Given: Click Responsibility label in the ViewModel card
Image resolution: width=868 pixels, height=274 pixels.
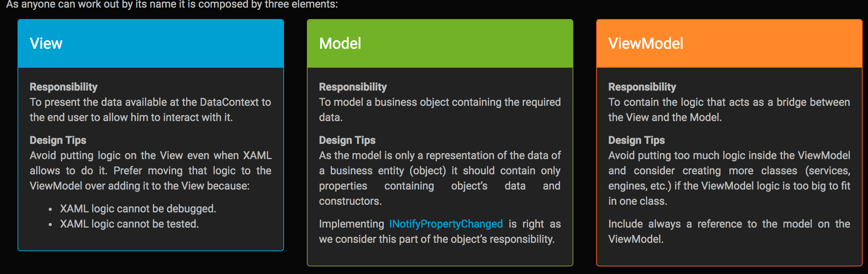Looking at the screenshot, I should 642,87.
